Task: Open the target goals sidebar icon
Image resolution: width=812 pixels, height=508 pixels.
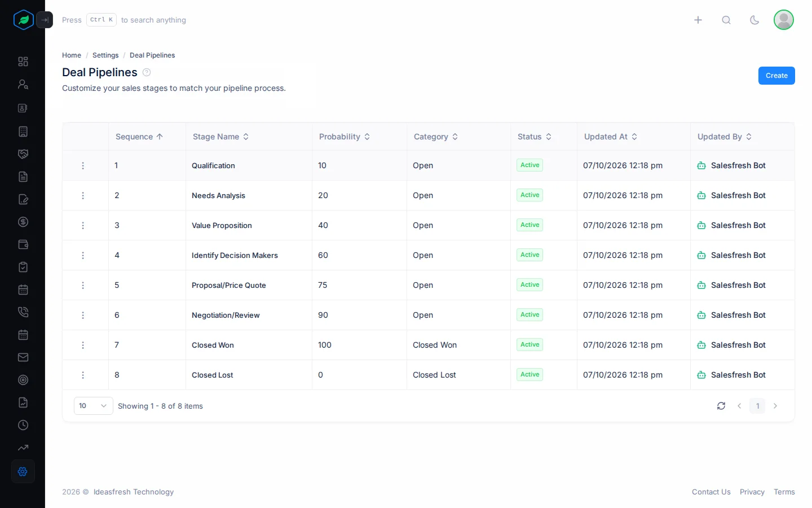Action: click(23, 380)
